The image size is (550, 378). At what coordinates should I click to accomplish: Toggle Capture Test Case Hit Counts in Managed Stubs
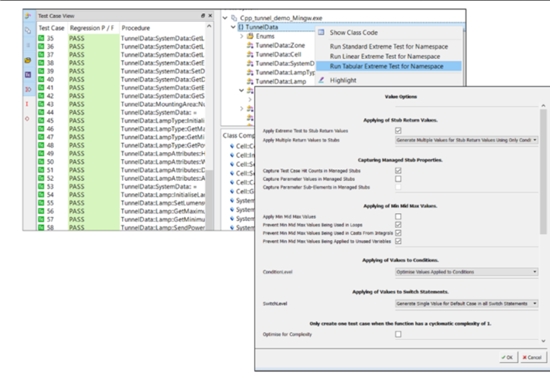coord(398,170)
